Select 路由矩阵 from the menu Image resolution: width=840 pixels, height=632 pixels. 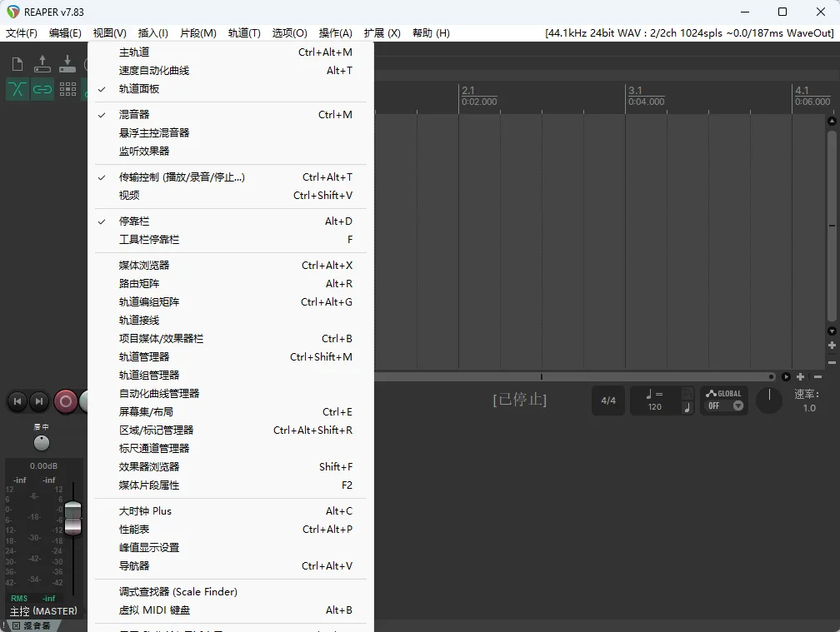pos(231,284)
